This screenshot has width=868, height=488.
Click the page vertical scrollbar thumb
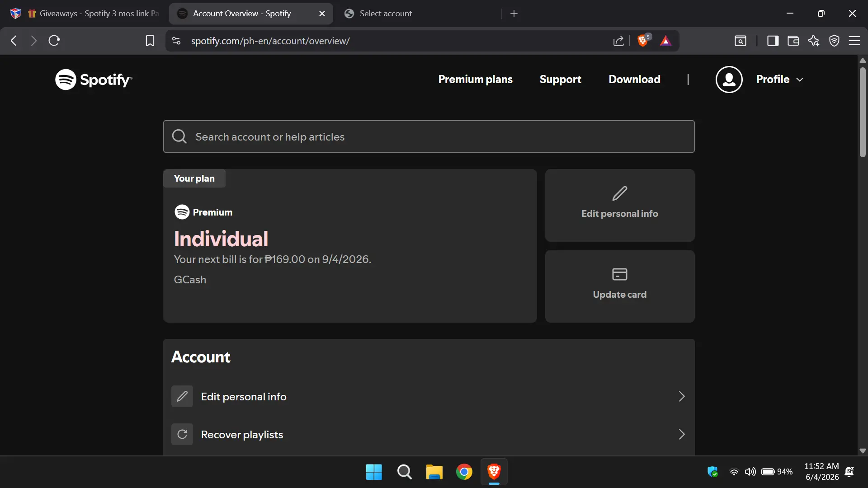863,112
